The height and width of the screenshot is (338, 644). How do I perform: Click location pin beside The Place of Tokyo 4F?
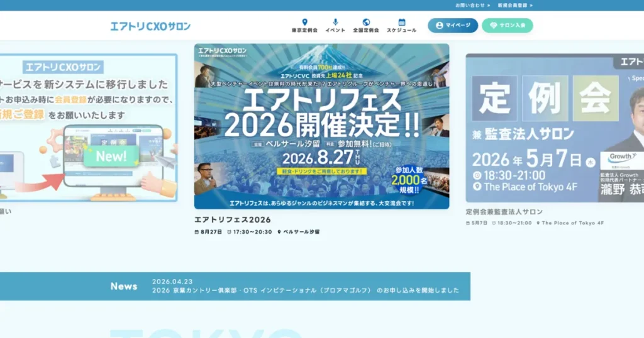[x=538, y=223]
